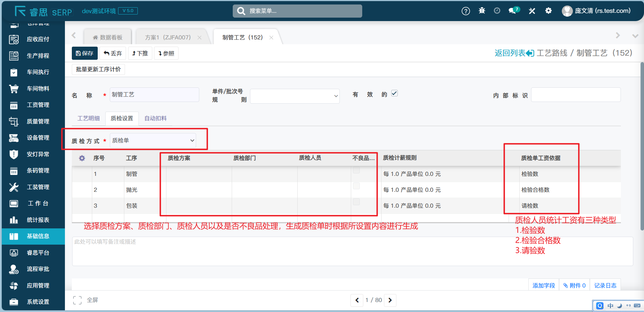
Task: Click the 内部标识 input field
Action: [x=576, y=95]
